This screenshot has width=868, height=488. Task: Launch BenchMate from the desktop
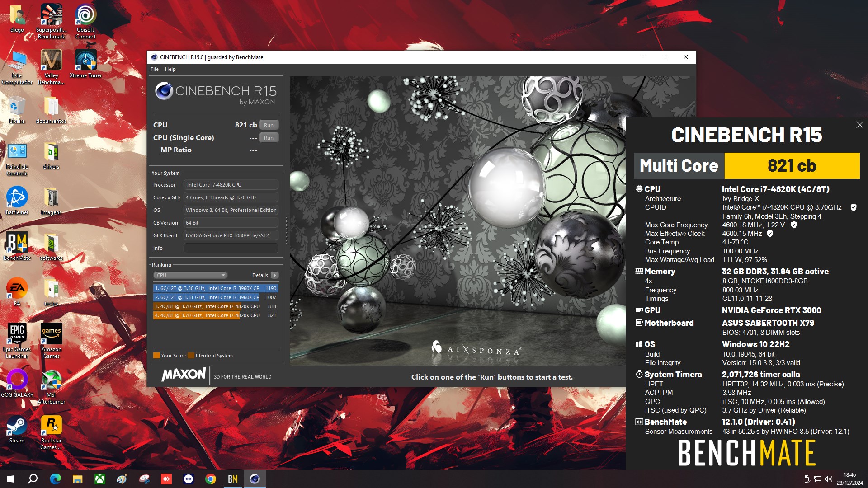[x=17, y=246]
